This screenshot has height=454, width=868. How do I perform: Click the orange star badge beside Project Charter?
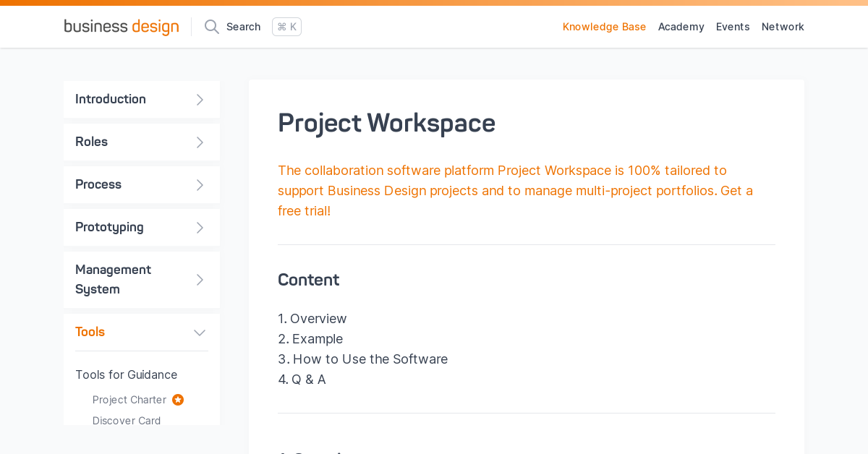[178, 400]
